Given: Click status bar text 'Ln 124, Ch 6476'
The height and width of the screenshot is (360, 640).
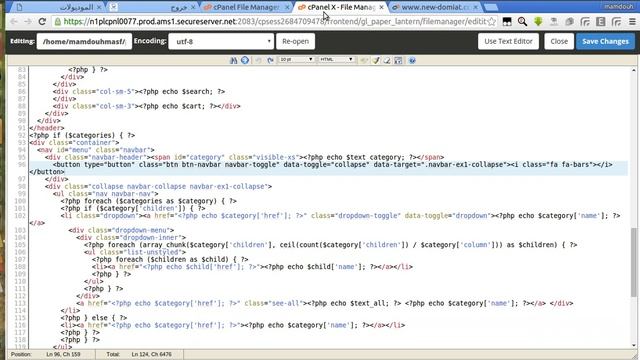Looking at the screenshot, I should [151, 354].
